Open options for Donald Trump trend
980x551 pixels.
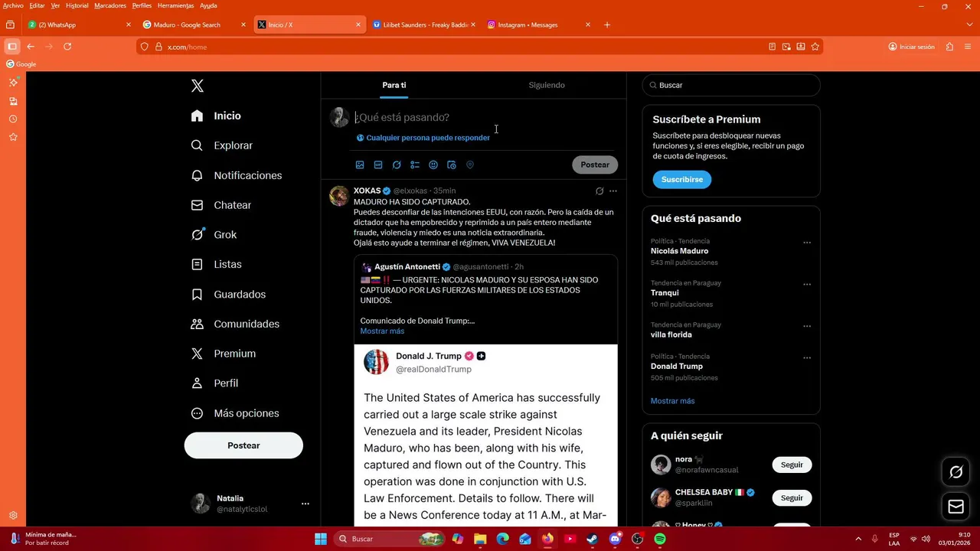807,357
